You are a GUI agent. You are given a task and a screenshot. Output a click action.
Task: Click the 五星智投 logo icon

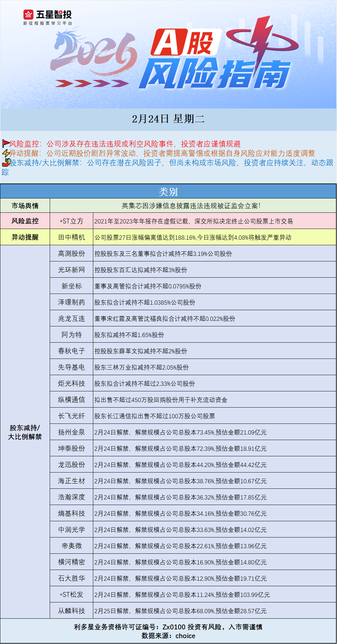28,15
